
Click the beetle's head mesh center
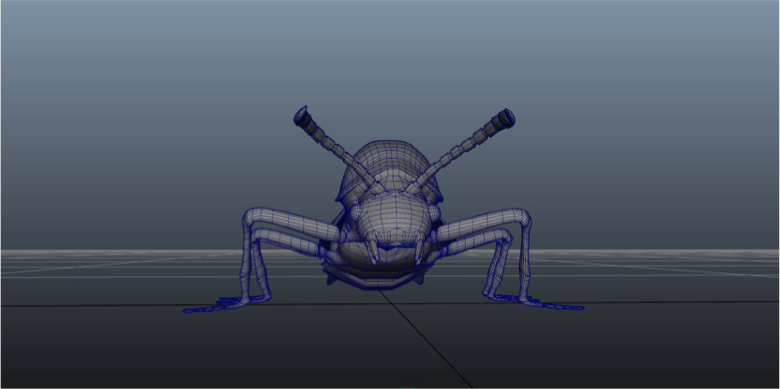click(x=394, y=219)
